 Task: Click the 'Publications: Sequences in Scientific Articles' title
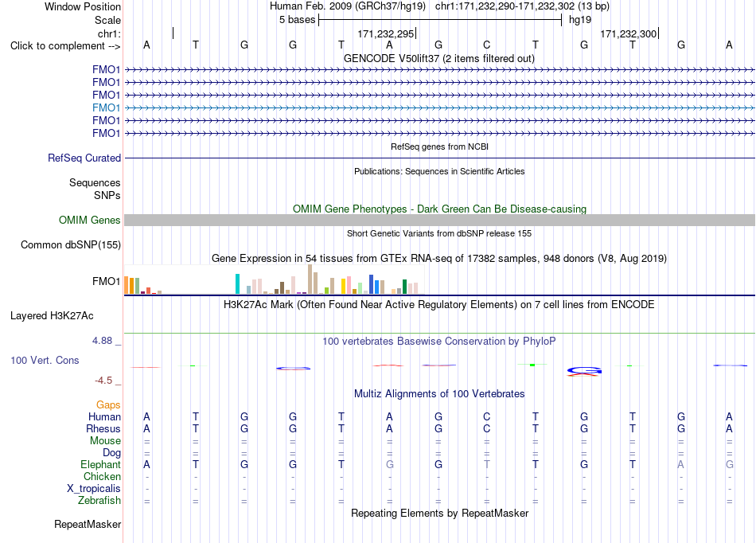(x=439, y=171)
